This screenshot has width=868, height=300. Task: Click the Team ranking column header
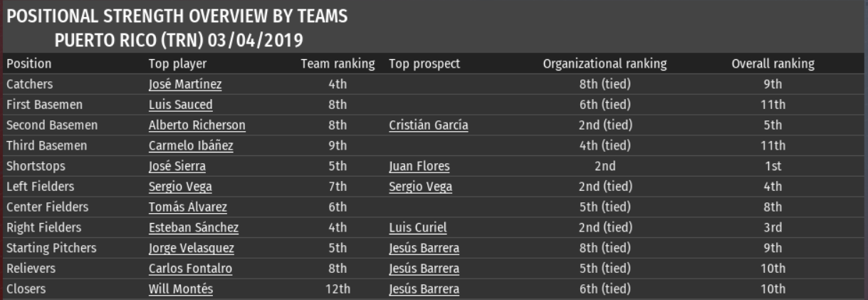338,64
